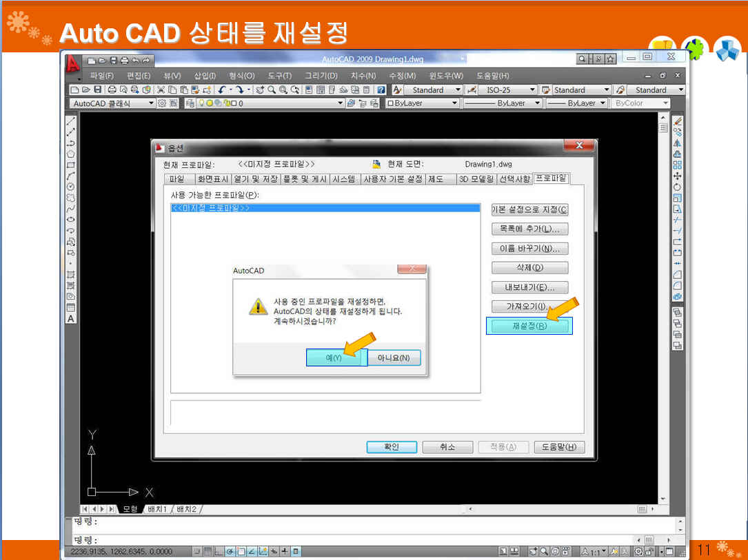Select the Rectangle draw tool
Screen dimensions: 748x560
[x=70, y=165]
